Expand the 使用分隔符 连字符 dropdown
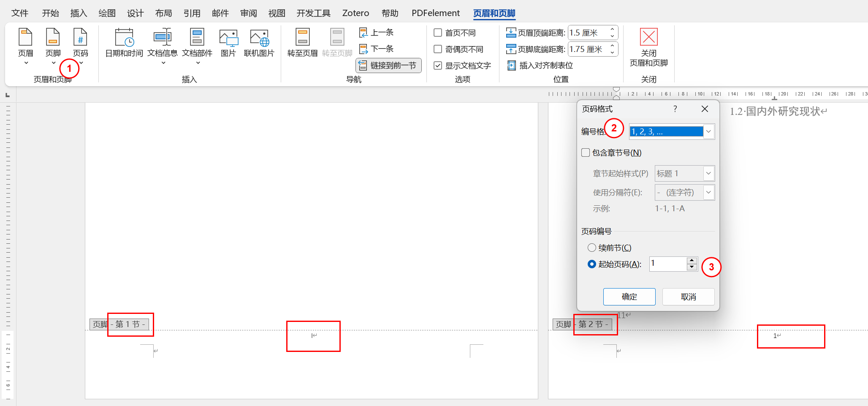The width and height of the screenshot is (868, 406). point(709,192)
